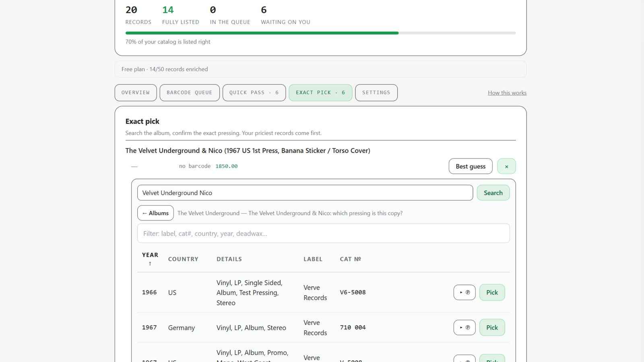Open the Overview tab
Viewport: 644px width, 362px height.
coord(135,93)
